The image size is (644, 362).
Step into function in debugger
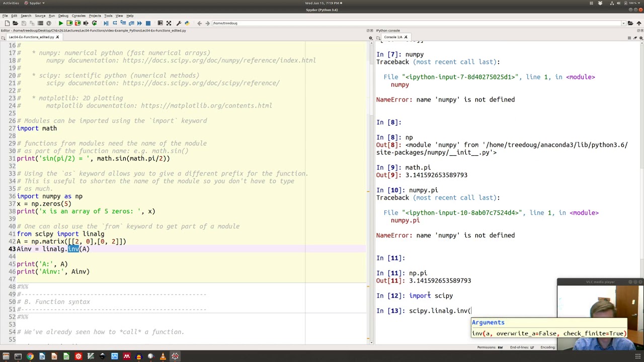click(123, 23)
